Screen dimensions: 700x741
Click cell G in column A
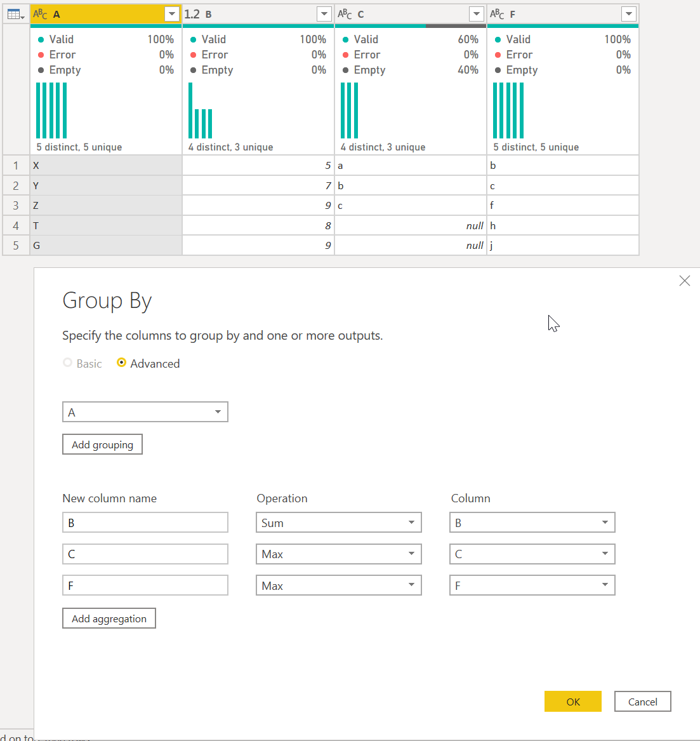click(106, 245)
